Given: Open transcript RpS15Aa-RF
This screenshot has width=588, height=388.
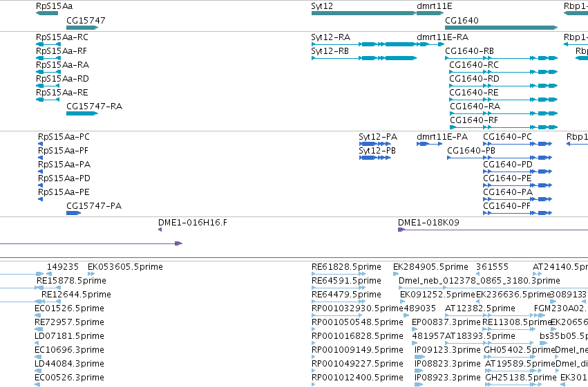Looking at the screenshot, I should point(61,51).
